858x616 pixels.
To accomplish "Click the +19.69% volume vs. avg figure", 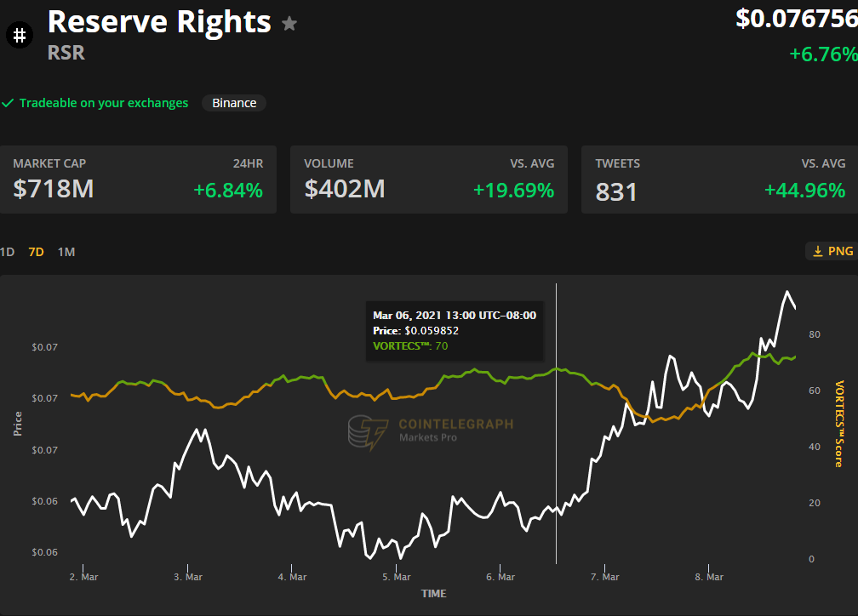I will pos(514,191).
